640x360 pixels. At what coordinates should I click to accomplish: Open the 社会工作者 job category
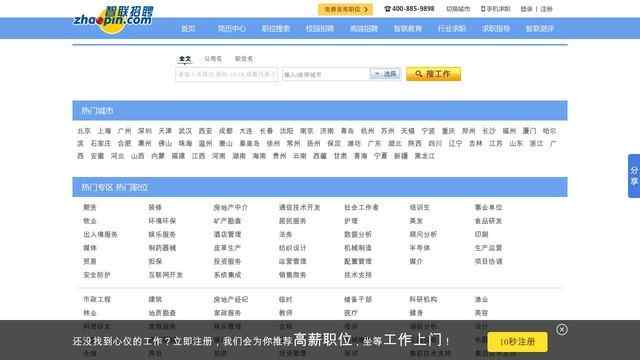point(361,207)
